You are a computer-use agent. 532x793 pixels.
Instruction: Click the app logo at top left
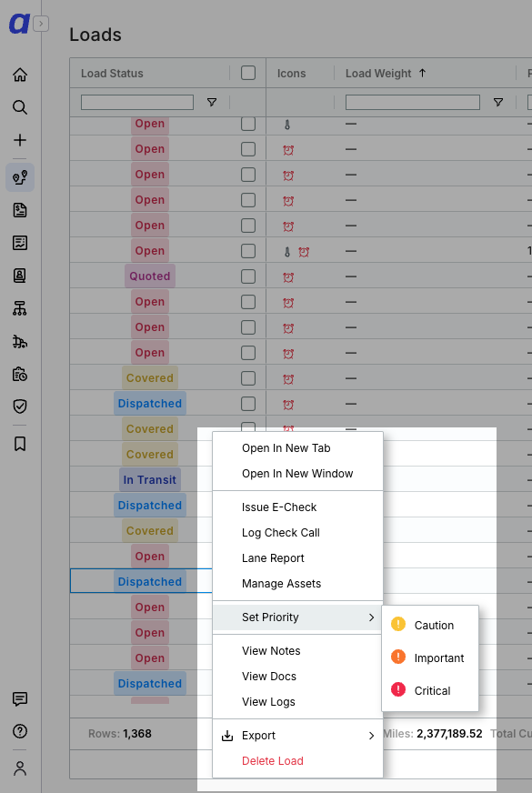(x=19, y=24)
